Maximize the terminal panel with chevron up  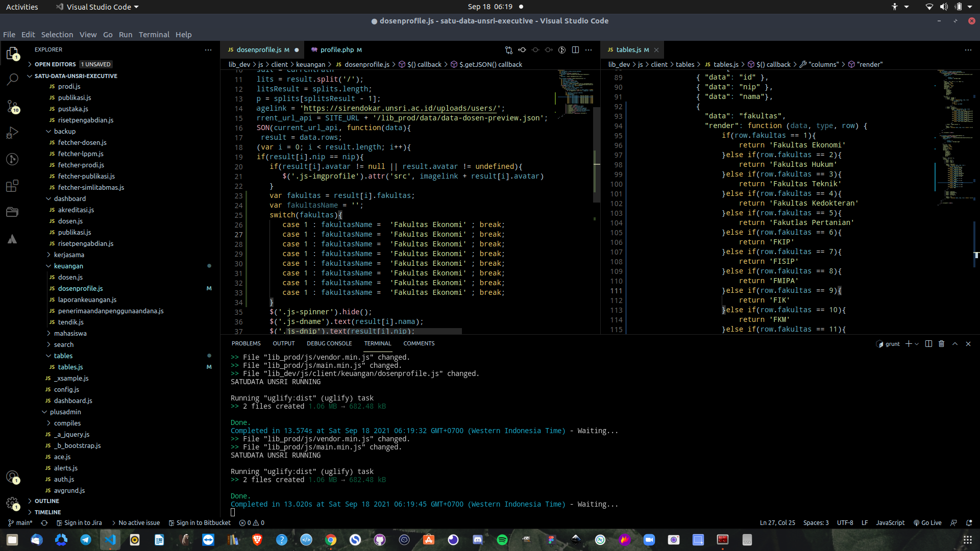pyautogui.click(x=955, y=344)
